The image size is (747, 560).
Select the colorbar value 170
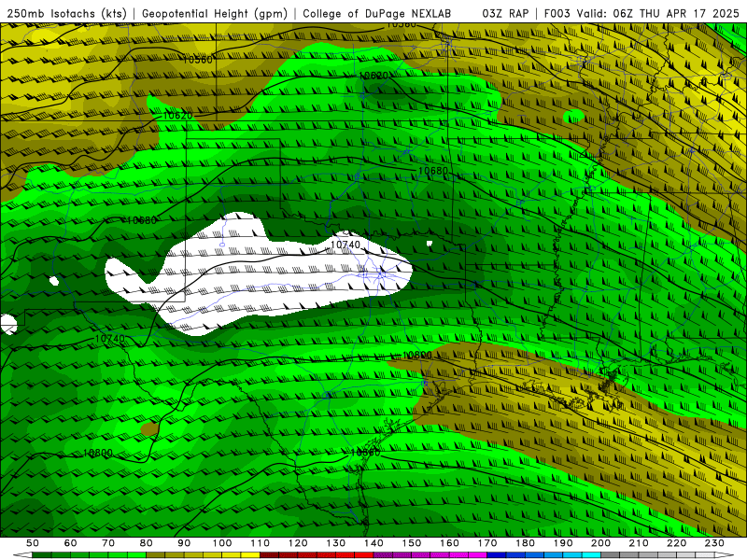click(487, 543)
